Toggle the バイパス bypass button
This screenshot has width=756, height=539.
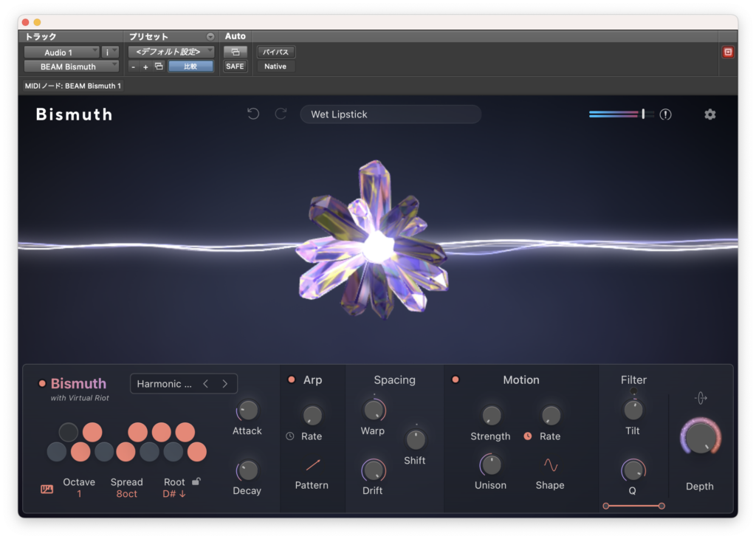pyautogui.click(x=276, y=52)
